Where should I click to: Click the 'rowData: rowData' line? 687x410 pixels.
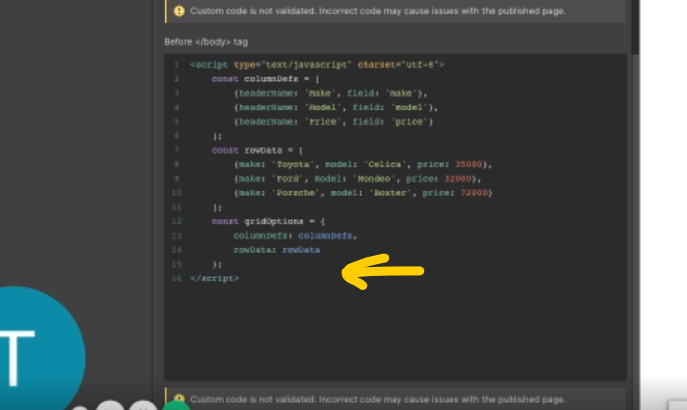tap(276, 250)
